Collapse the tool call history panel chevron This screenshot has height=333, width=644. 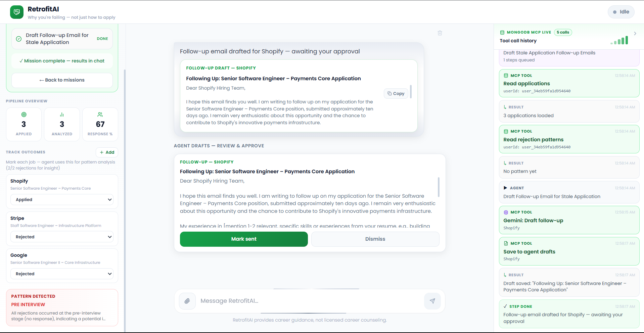tap(635, 34)
